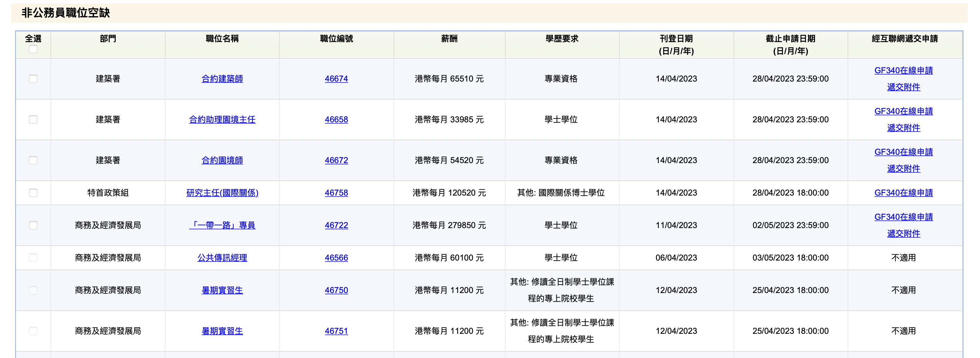The height and width of the screenshot is (358, 980).
Task: Click 遞交附件 for job 46658
Action: point(904,128)
